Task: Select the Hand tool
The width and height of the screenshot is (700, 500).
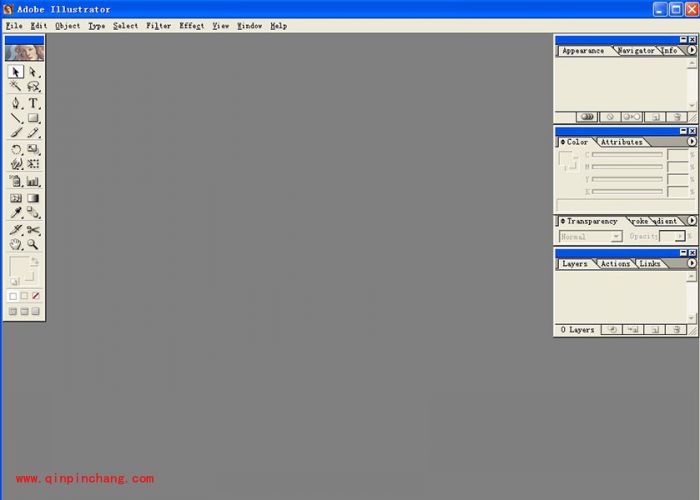Action: 16,244
